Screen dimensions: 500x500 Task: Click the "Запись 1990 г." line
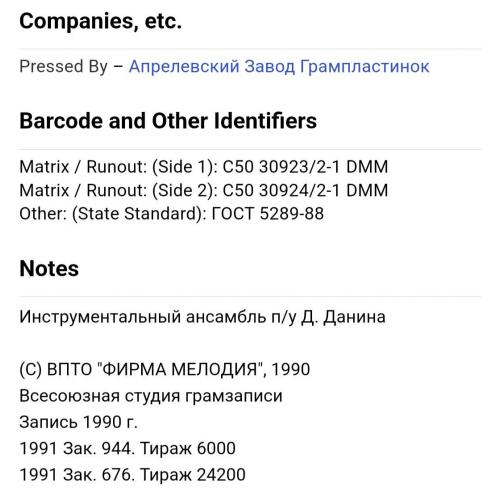click(x=78, y=422)
